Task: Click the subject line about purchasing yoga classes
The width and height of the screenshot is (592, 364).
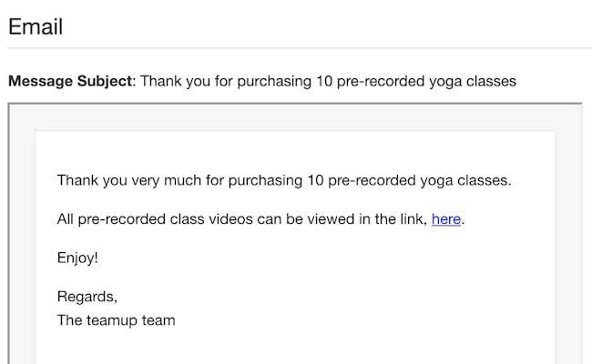Action: click(328, 82)
